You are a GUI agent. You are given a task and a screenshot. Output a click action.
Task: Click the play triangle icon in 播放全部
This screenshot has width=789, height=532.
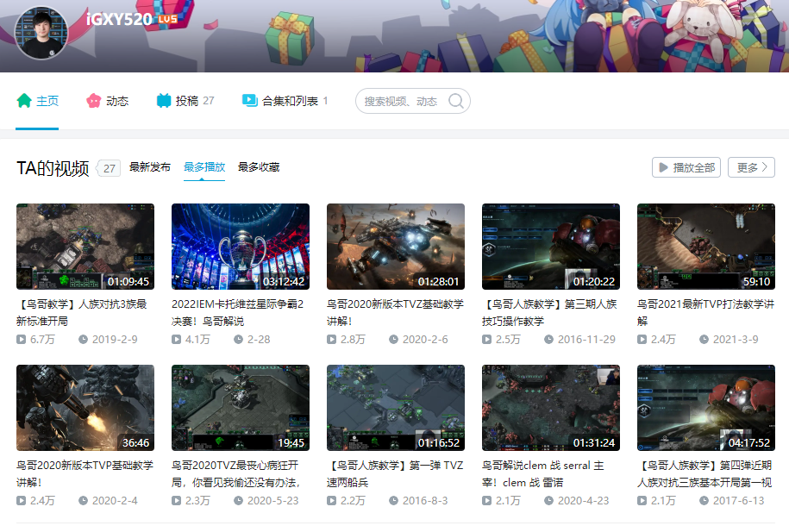pos(664,167)
